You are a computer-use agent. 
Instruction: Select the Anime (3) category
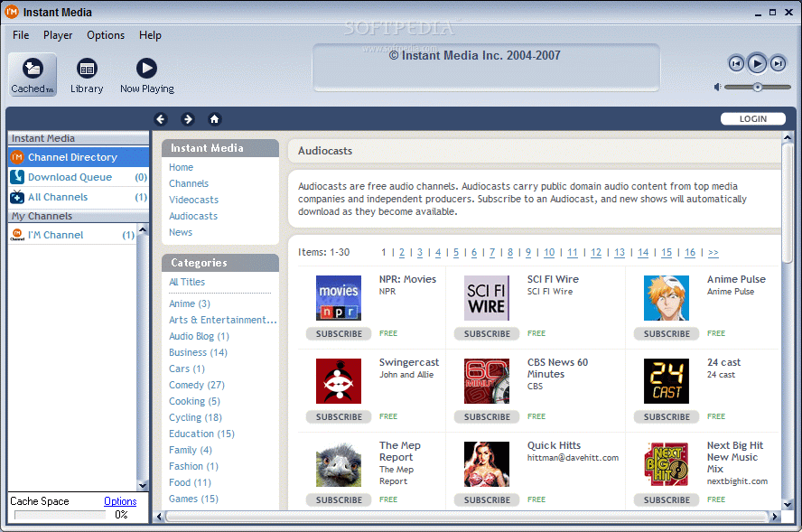[190, 303]
